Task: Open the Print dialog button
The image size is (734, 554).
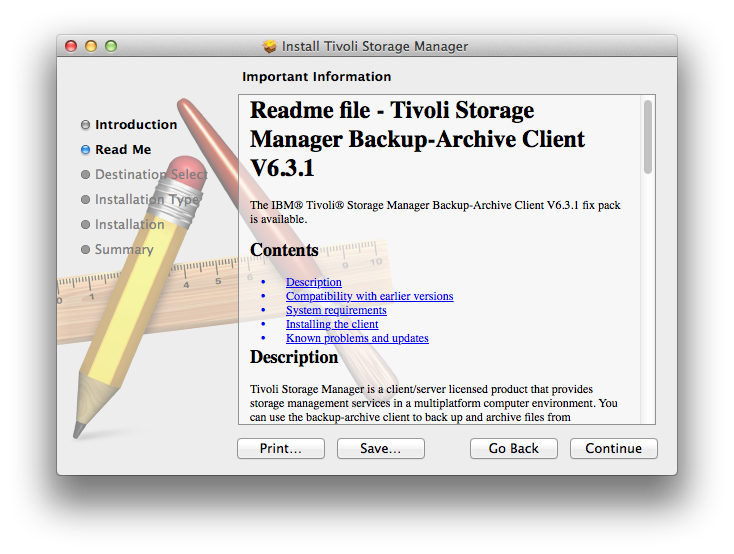Action: pos(281,448)
